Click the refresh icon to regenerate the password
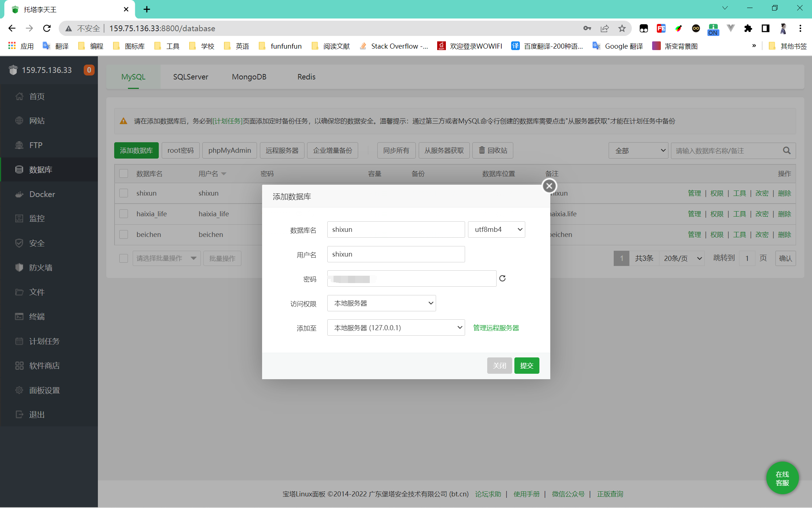Image resolution: width=812 pixels, height=508 pixels. pos(502,278)
